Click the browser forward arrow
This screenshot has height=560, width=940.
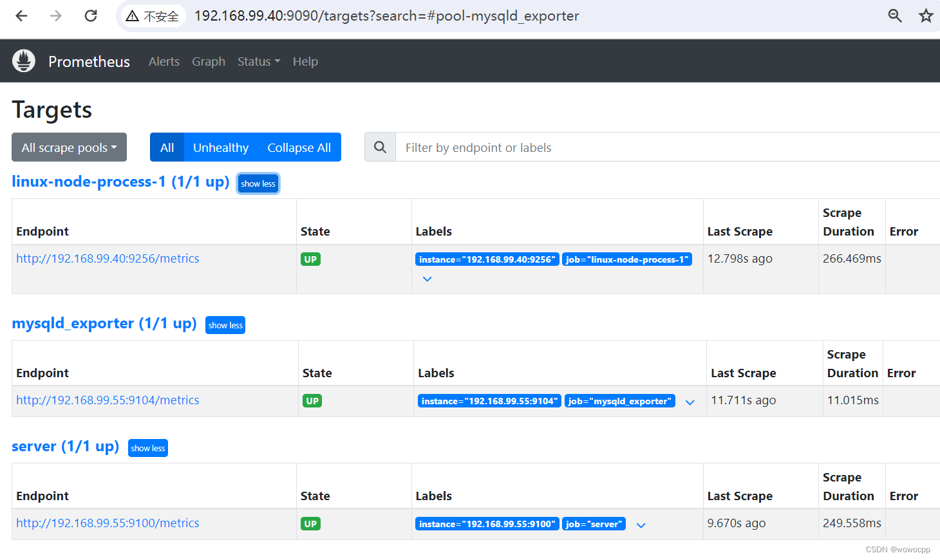(x=56, y=15)
